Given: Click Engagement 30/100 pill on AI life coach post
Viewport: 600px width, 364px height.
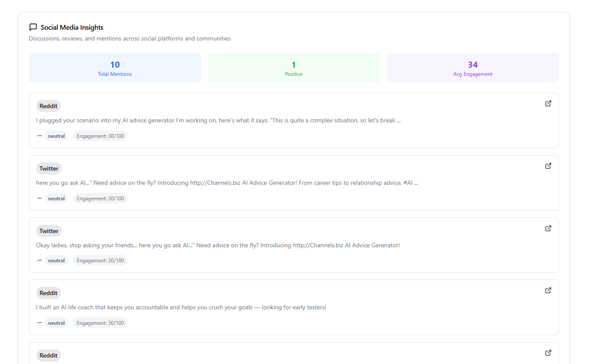Looking at the screenshot, I should [100, 323].
